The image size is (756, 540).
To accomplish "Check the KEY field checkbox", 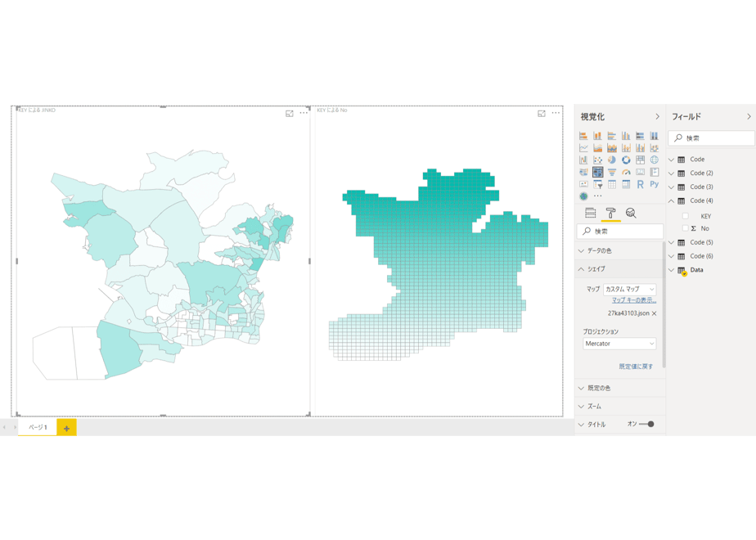I will point(686,216).
